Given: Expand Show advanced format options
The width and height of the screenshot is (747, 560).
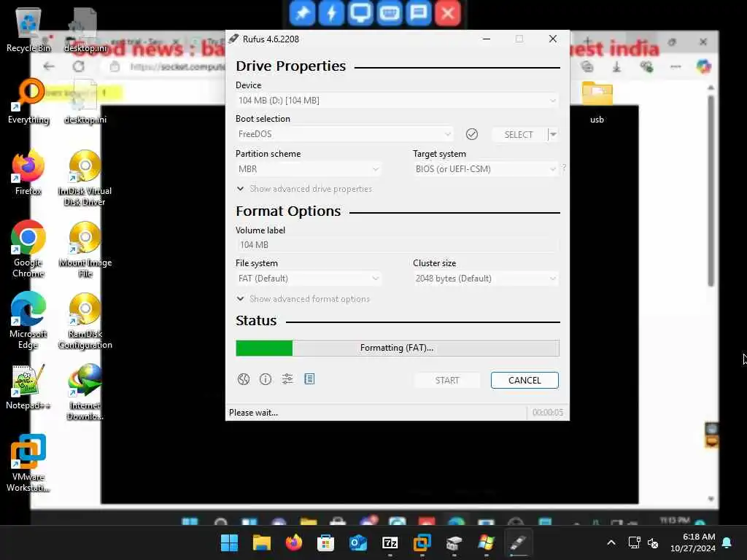Looking at the screenshot, I should (303, 299).
